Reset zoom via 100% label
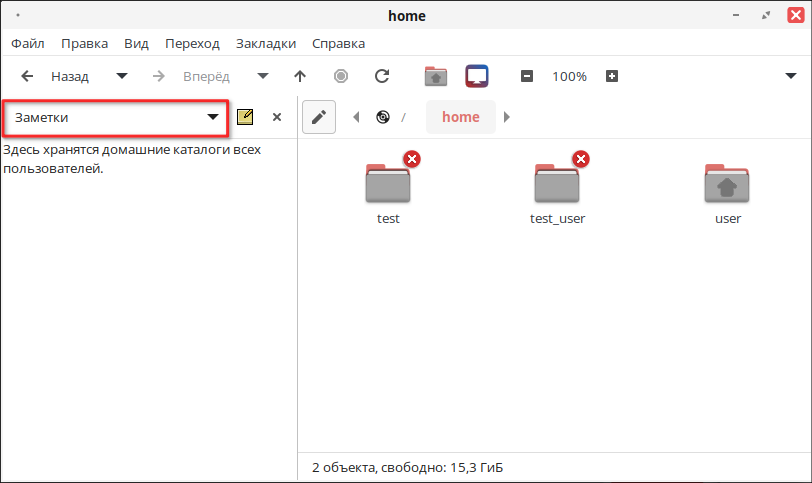The image size is (812, 483). 569,77
